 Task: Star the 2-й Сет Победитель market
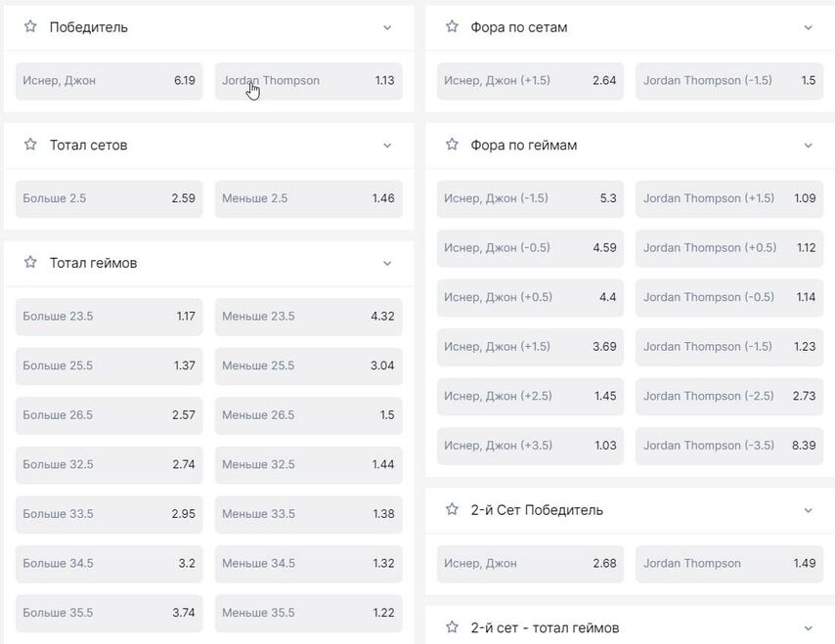(452, 510)
